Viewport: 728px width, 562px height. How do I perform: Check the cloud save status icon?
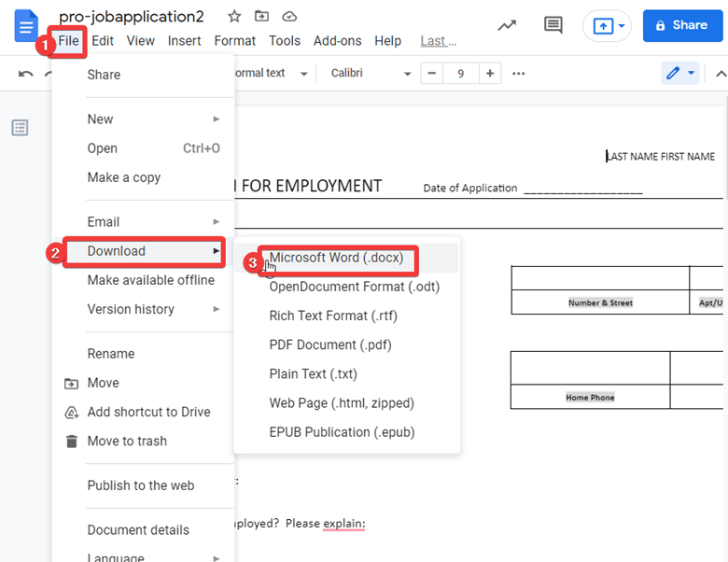[289, 17]
